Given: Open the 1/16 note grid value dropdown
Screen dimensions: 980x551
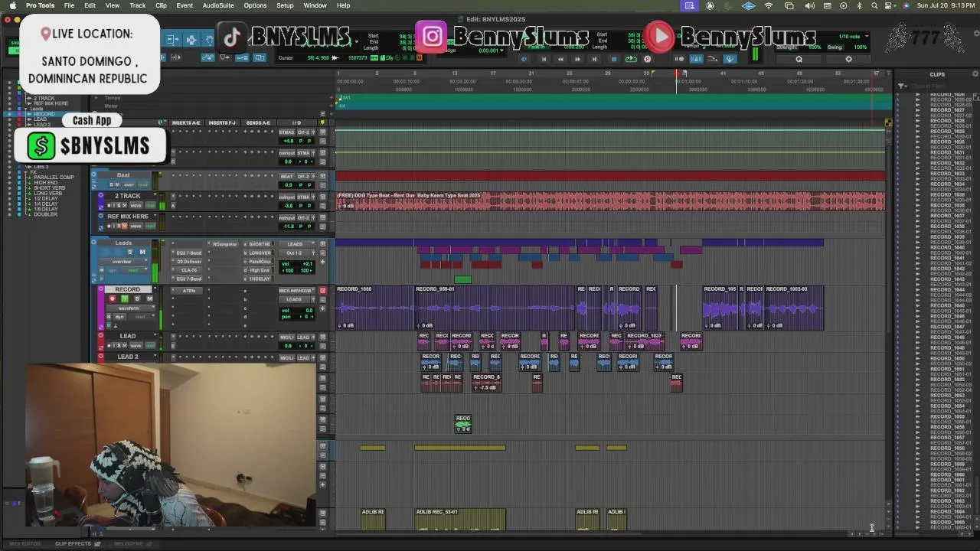Looking at the screenshot, I should pos(853,36).
